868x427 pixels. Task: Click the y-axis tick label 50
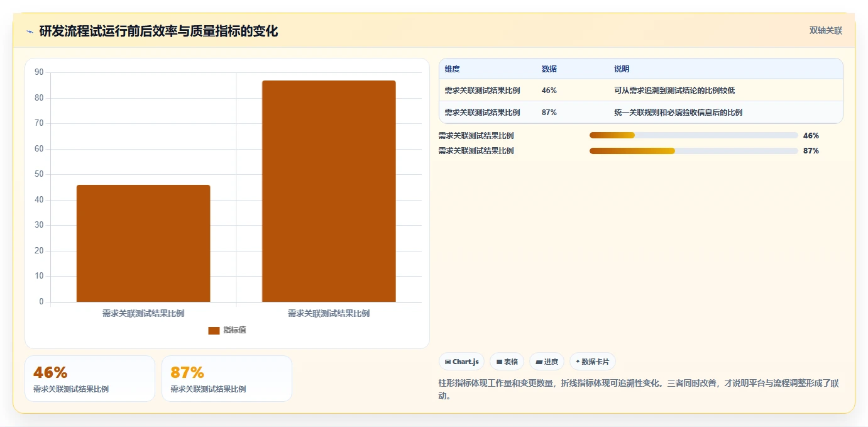pyautogui.click(x=39, y=174)
